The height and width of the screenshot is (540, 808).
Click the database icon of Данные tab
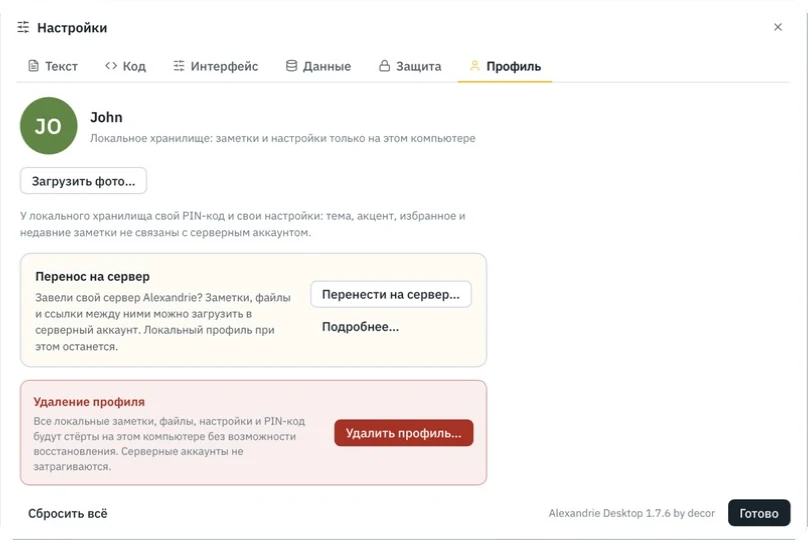(292, 66)
